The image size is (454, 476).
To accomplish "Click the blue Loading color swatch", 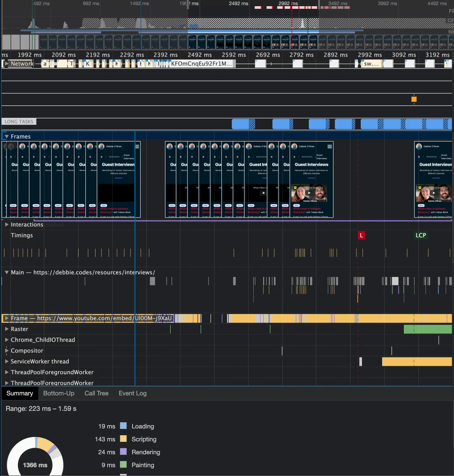I will pos(123,426).
